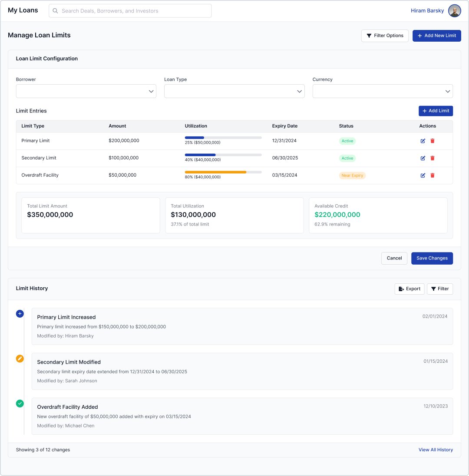The width and height of the screenshot is (469, 476).
Task: Delete the Secondary Limit entry
Action: click(432, 158)
